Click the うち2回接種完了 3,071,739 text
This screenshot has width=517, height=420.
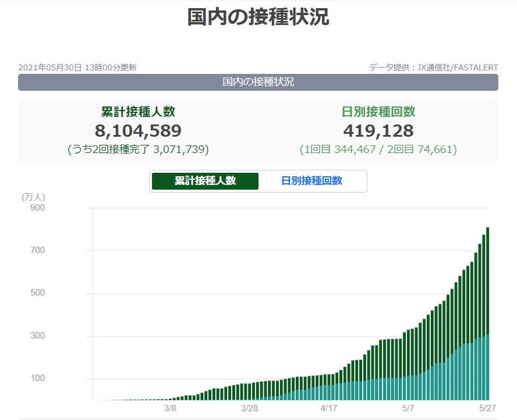(138, 150)
